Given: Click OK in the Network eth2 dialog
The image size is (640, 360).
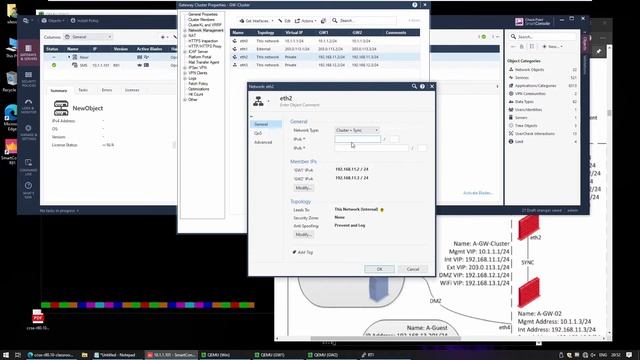Looking at the screenshot, I should [379, 269].
